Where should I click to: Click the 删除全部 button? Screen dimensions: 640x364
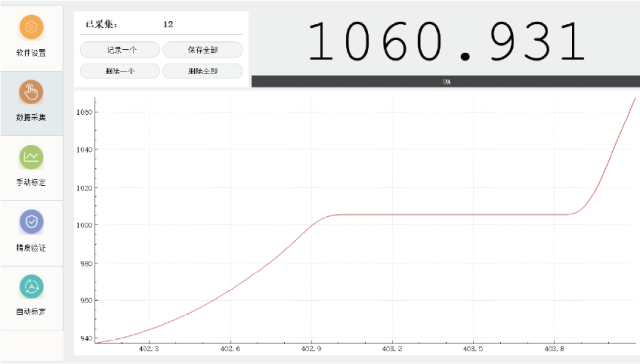point(203,71)
